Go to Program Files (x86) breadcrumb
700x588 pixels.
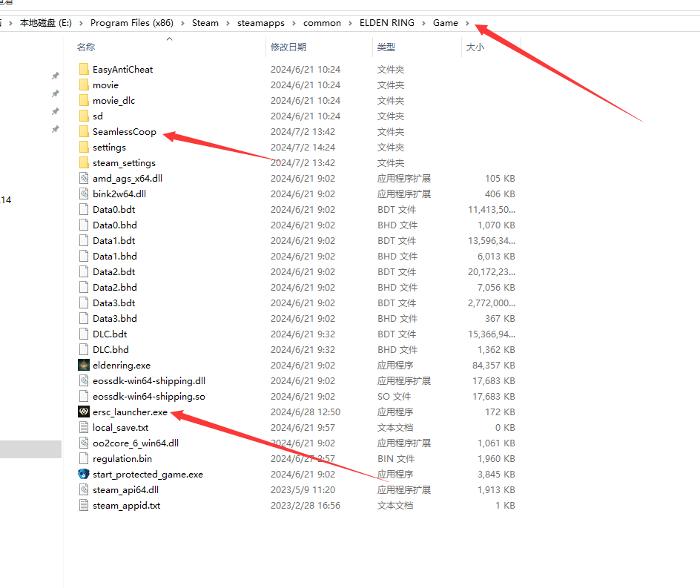tap(132, 23)
